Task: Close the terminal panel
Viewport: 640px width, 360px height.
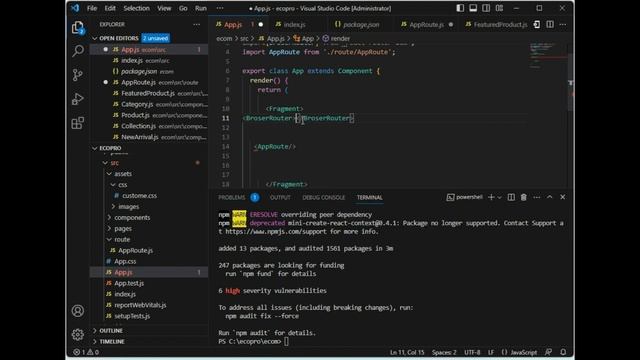Action: tap(563, 197)
